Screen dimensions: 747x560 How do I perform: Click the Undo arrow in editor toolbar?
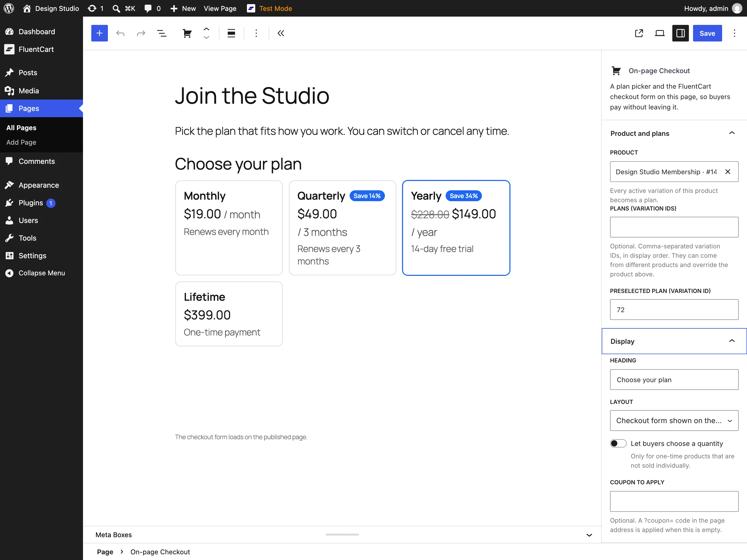click(120, 33)
